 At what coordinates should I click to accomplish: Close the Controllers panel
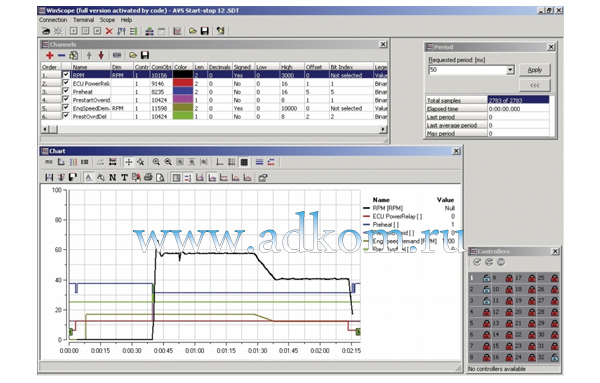click(555, 251)
